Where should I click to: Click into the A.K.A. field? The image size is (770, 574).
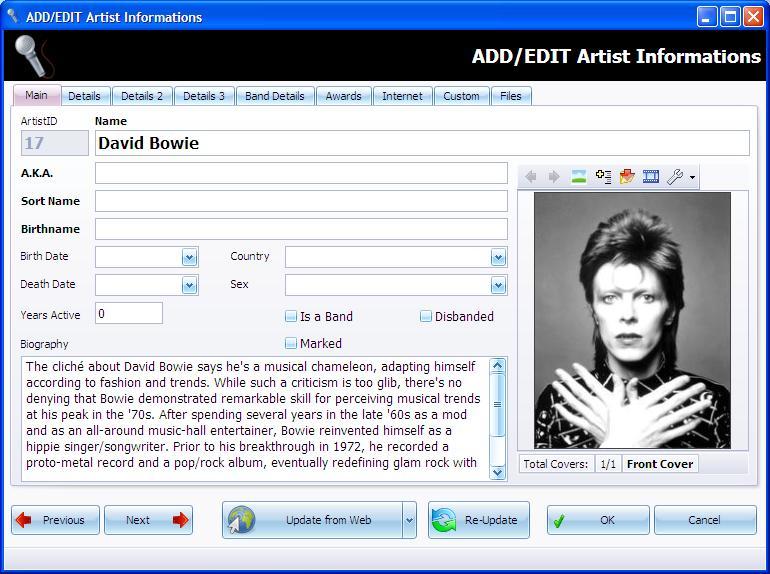301,173
